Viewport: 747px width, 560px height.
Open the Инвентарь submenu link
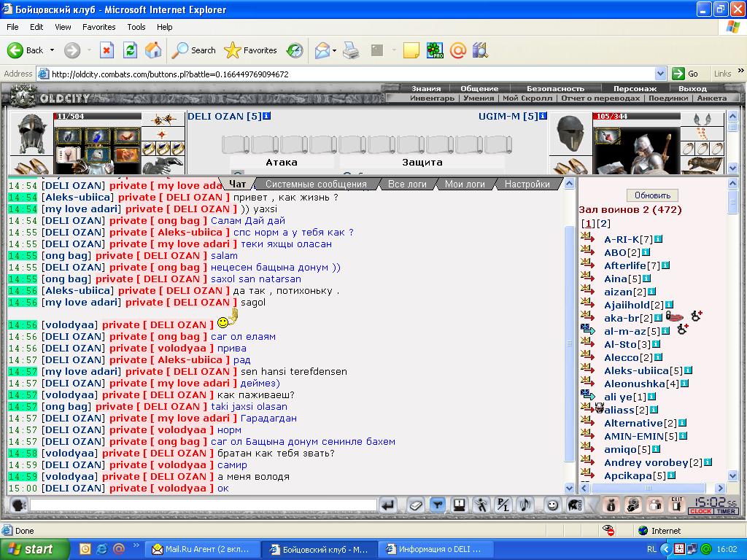point(432,98)
